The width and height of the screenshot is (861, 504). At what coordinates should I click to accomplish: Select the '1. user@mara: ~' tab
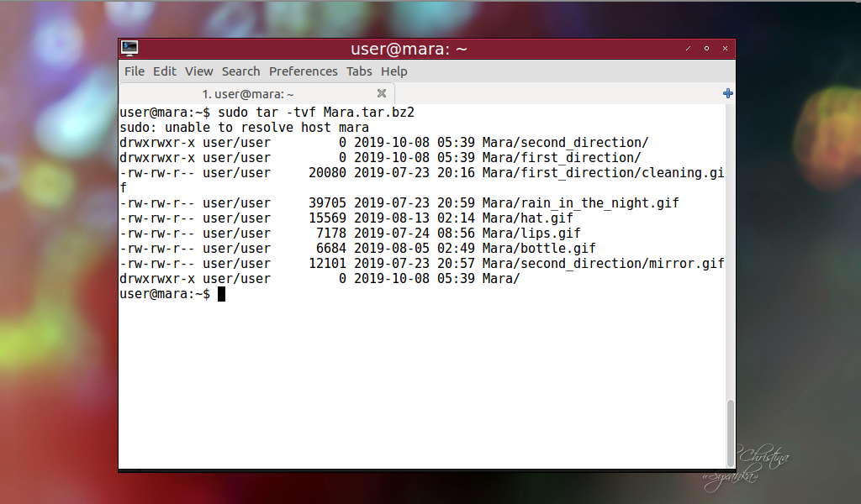click(x=256, y=94)
